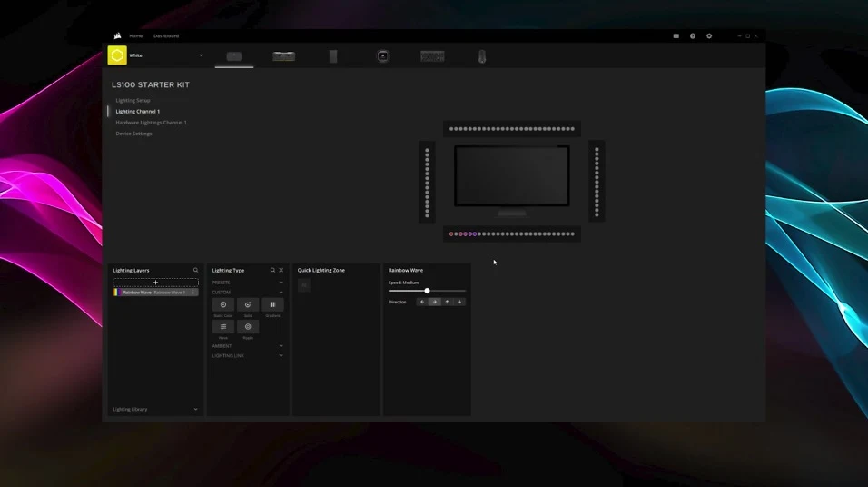Search in the Lighting Type panel

[x=272, y=271]
